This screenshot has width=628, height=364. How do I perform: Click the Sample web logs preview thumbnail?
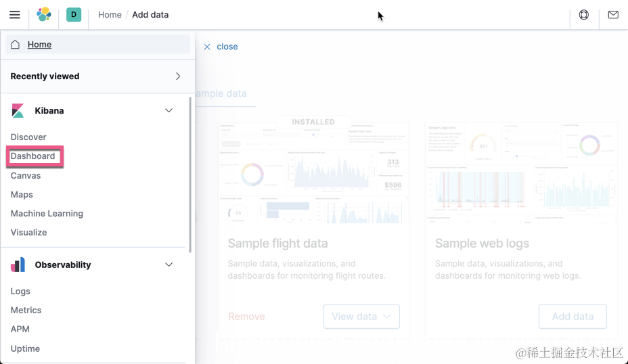[521, 173]
